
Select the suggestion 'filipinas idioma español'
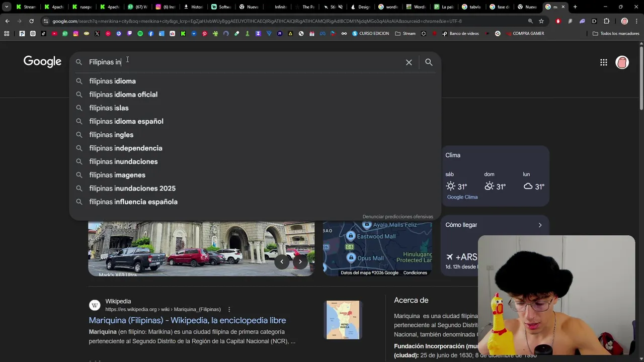click(x=256, y=121)
